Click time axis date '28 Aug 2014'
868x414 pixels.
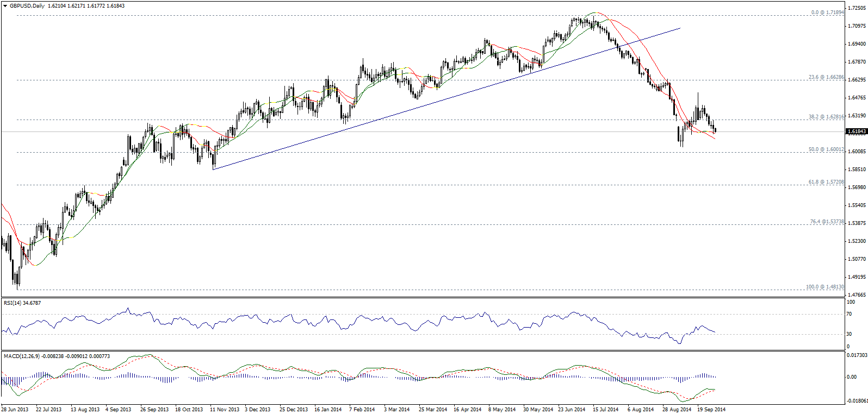677,410
